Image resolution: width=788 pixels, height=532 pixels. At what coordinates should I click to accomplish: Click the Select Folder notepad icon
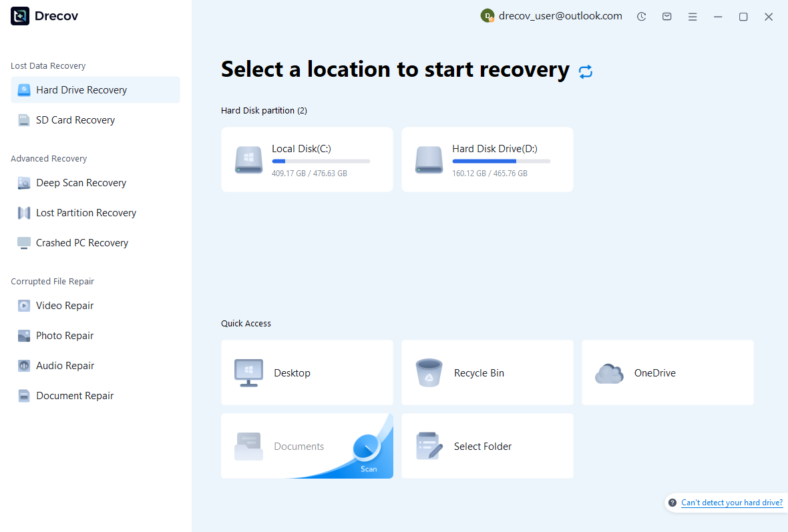pos(429,446)
